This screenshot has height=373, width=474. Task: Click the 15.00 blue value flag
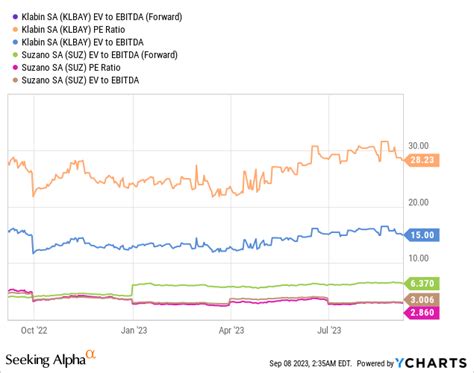pyautogui.click(x=422, y=235)
